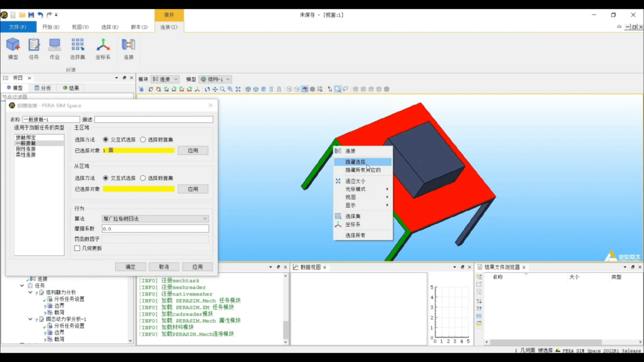Click the save disk icon in the quick access bar

[31, 15]
